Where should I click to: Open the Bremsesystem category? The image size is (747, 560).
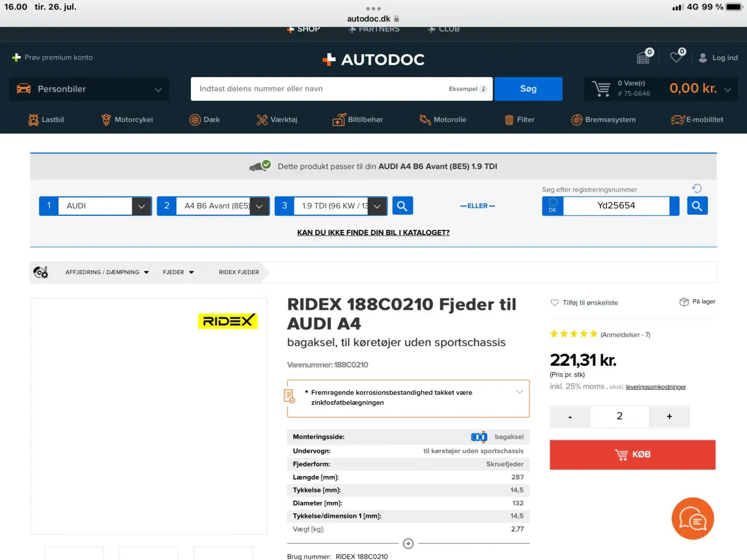[x=603, y=120]
